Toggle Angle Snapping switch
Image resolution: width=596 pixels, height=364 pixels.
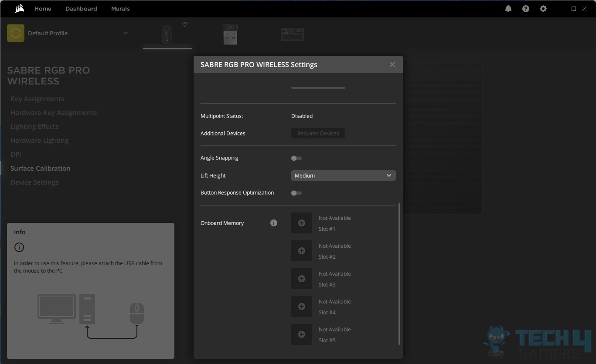pyautogui.click(x=296, y=158)
